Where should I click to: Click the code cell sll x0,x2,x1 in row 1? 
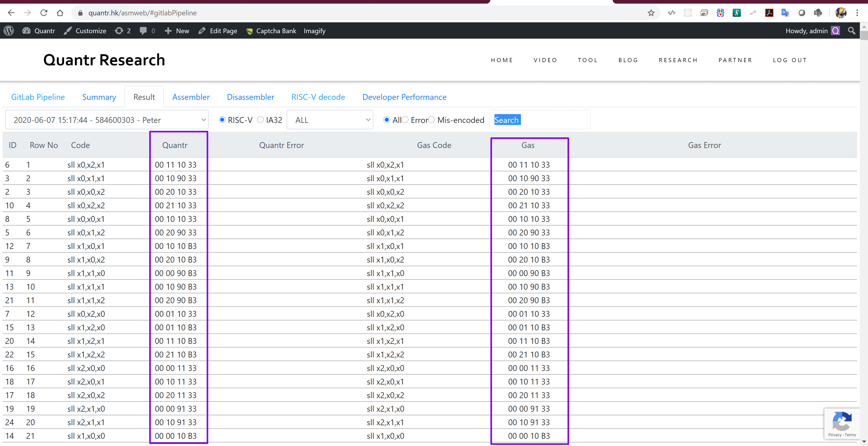point(86,165)
